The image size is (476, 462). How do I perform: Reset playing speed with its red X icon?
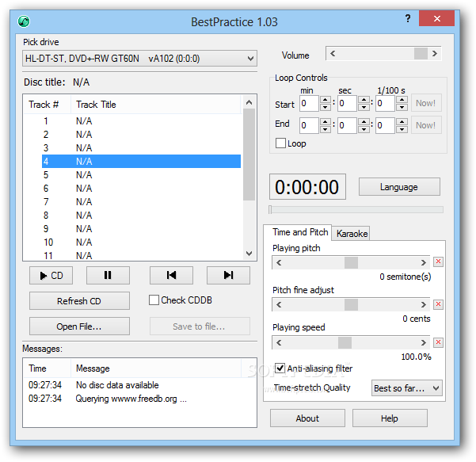click(x=438, y=342)
